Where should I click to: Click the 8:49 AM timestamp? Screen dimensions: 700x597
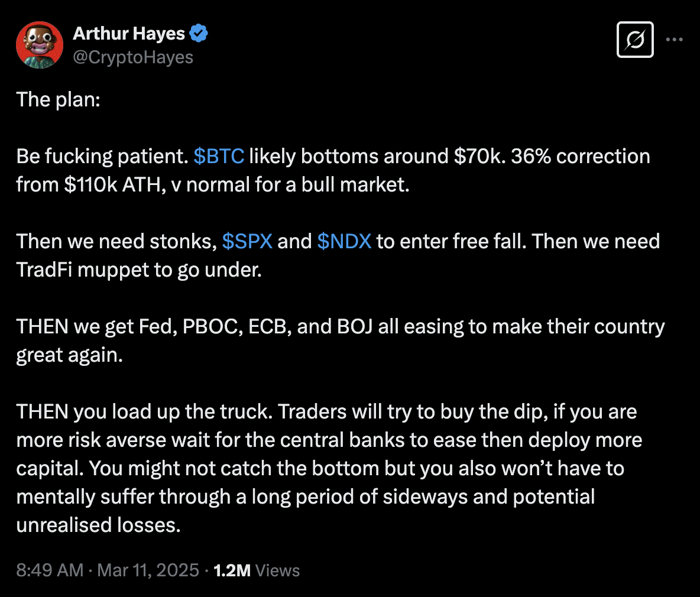[49, 570]
